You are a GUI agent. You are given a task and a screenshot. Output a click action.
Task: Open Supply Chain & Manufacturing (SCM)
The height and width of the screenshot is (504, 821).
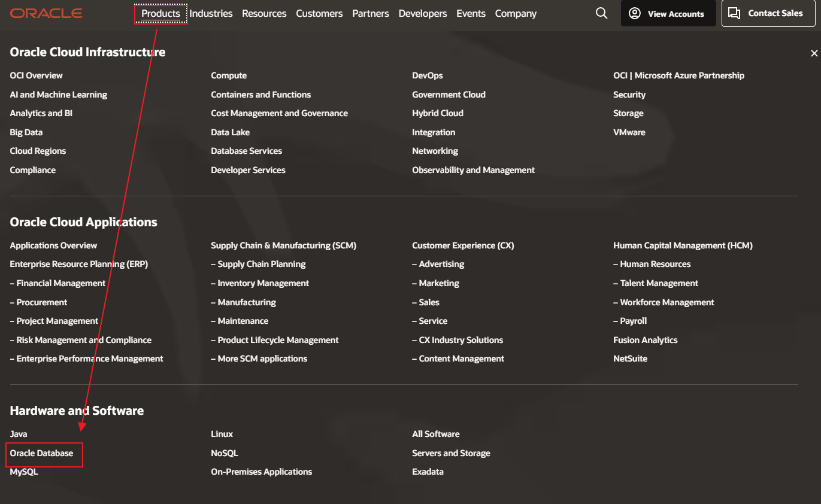[284, 245]
